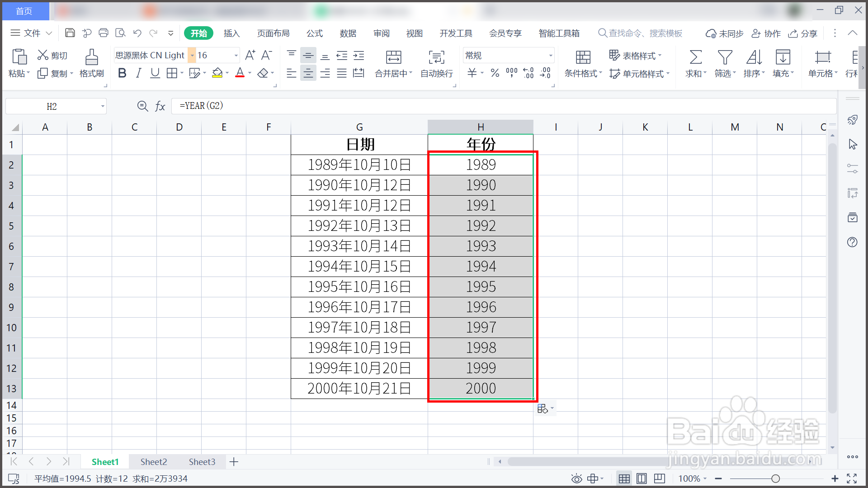Viewport: 868px width, 488px height.
Task: Click the paste options smart tag
Action: 545,409
